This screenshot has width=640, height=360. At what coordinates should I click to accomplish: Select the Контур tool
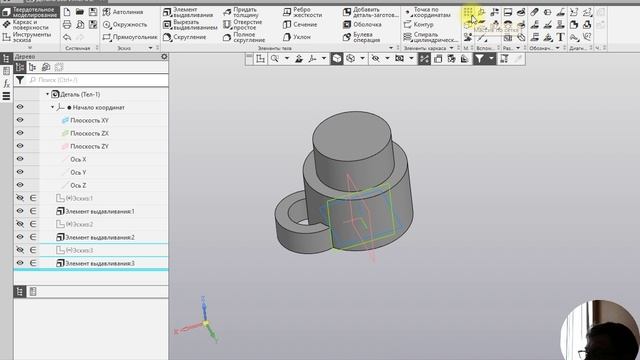click(x=418, y=25)
